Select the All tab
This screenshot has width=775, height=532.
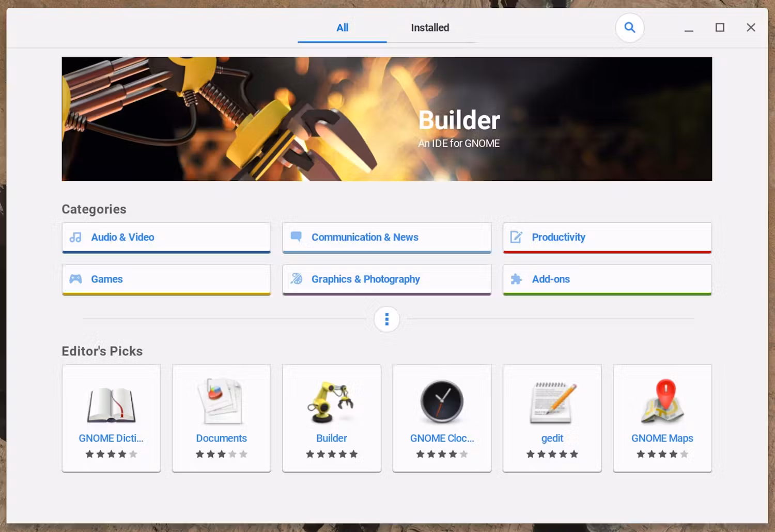[x=342, y=28]
